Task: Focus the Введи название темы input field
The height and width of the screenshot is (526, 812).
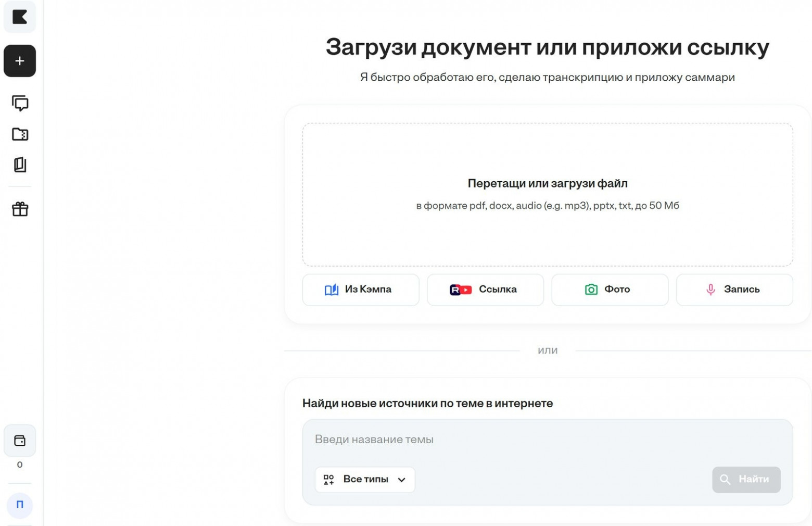Action: click(548, 440)
